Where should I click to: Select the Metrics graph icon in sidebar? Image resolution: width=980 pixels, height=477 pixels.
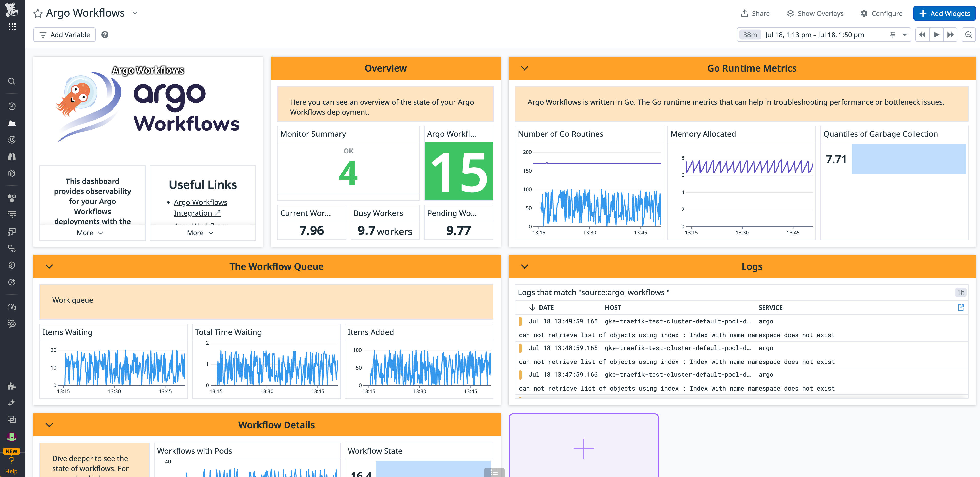12,123
